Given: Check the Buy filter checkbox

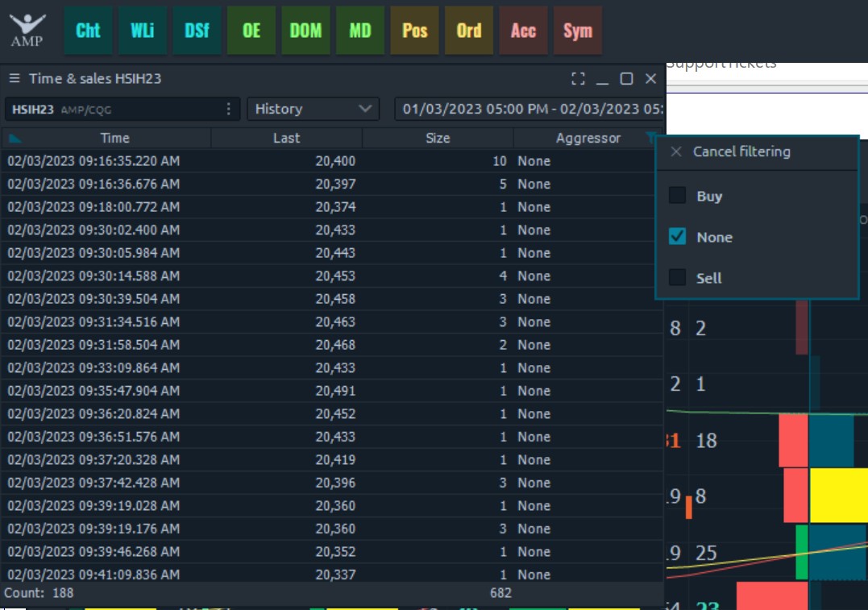Looking at the screenshot, I should [x=677, y=195].
